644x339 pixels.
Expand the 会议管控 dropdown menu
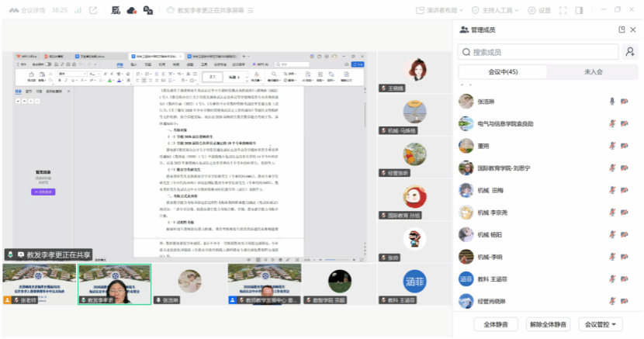[x=602, y=324]
